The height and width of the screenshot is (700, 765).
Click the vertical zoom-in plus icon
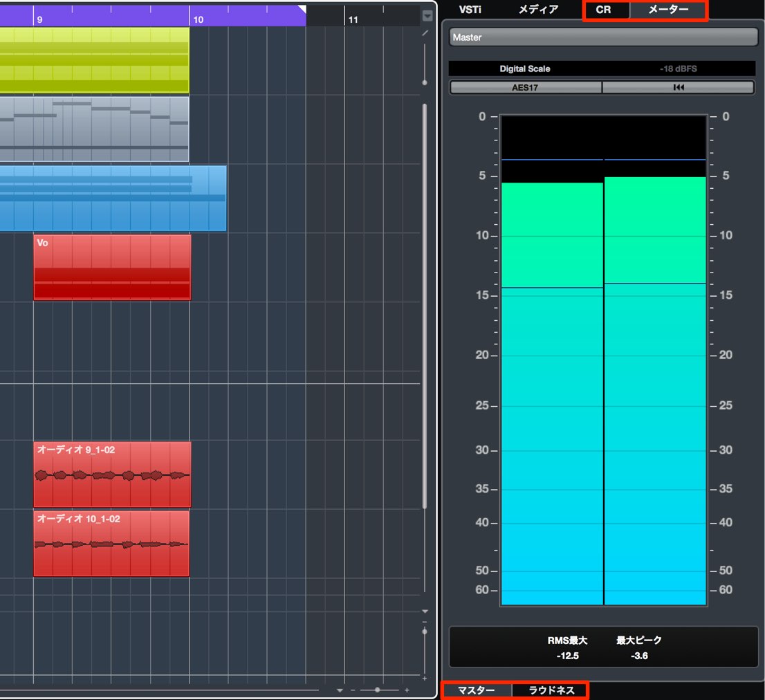coord(425,679)
